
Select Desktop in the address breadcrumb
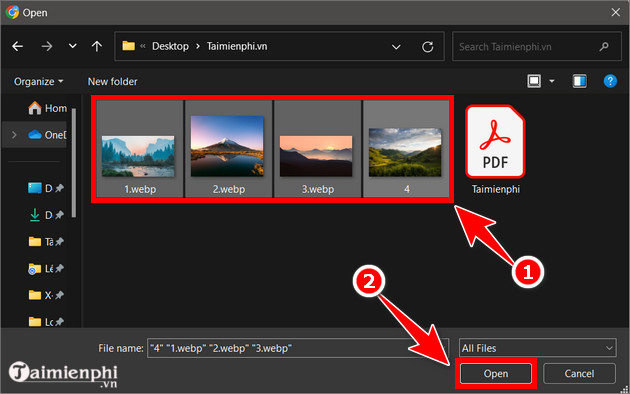pyautogui.click(x=170, y=46)
